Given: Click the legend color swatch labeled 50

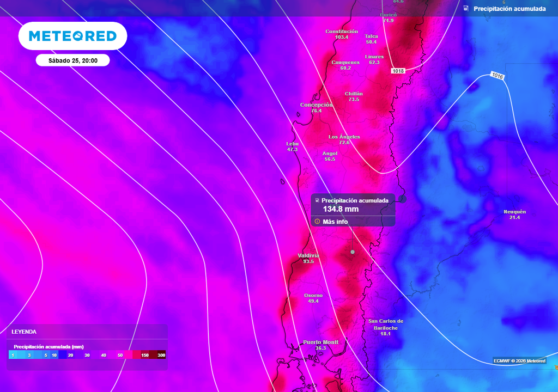Looking at the screenshot, I should pyautogui.click(x=120, y=355).
